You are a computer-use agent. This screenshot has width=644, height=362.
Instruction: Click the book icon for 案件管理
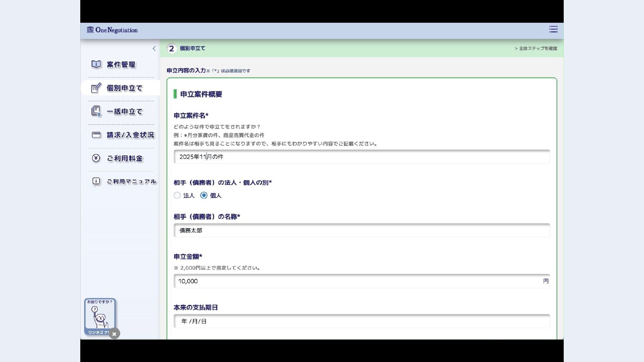[96, 64]
